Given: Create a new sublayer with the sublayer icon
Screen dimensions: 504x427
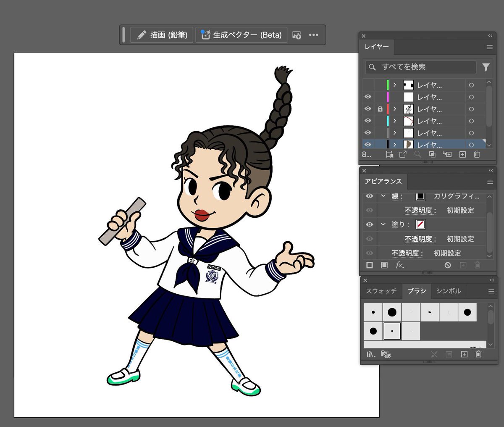Looking at the screenshot, I should 447,155.
